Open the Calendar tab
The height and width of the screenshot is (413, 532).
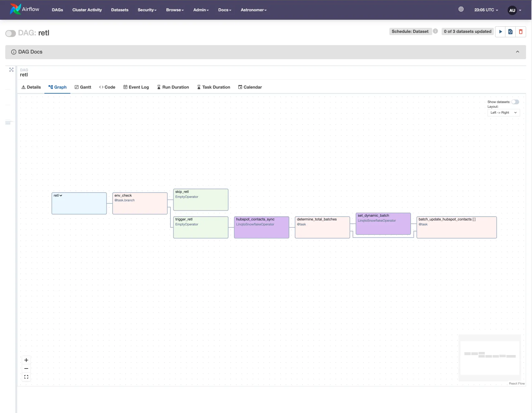[250, 87]
